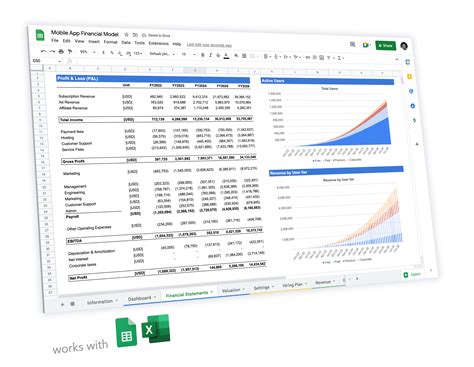Open the font family dropdown
Screen dimensions: 474x367
[162, 54]
